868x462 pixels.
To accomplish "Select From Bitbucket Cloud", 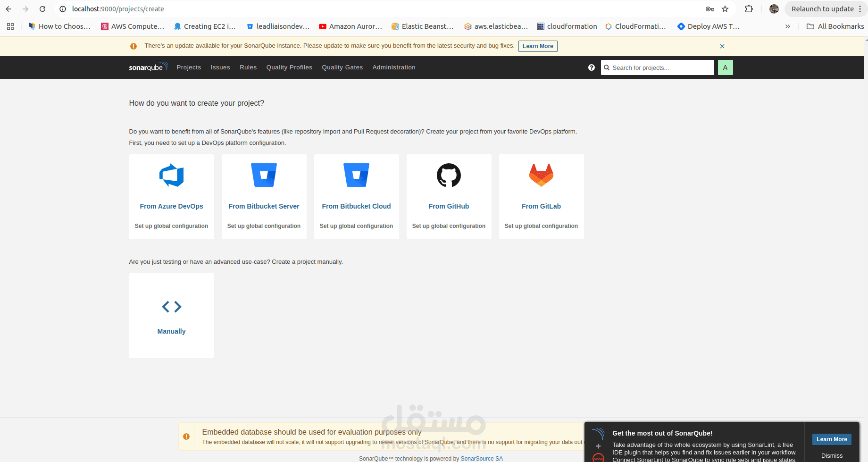I will (x=357, y=206).
